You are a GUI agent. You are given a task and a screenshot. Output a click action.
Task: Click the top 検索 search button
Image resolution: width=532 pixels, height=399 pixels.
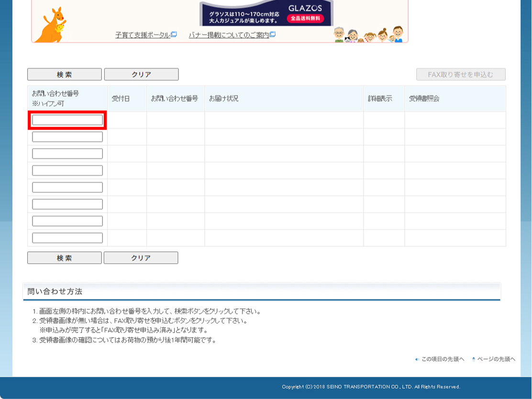click(65, 74)
